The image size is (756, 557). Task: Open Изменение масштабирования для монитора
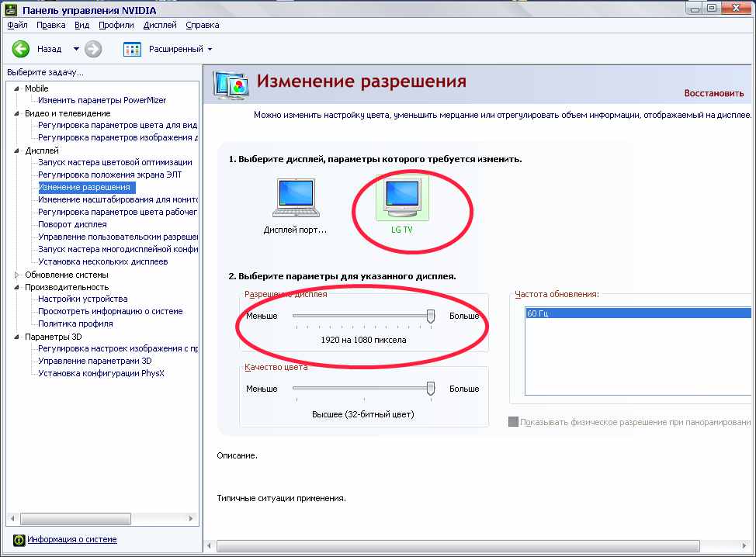[118, 199]
